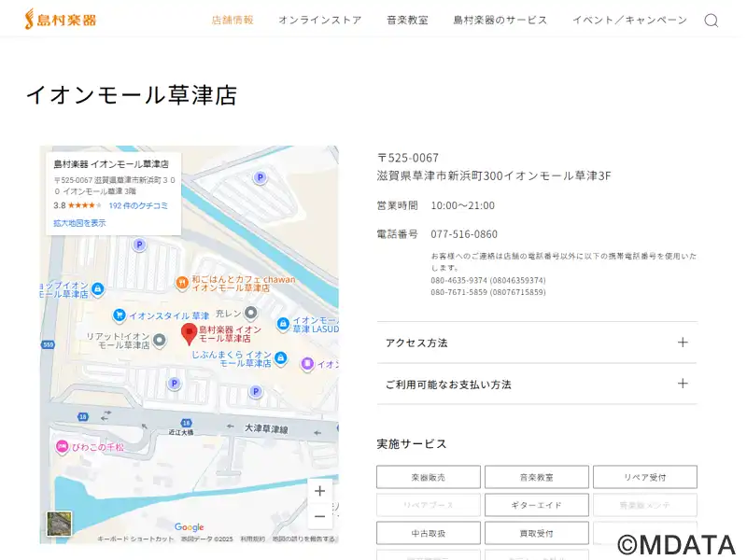Click the map zoom out minus
Viewport: 747px width, 560px height.
point(319,516)
